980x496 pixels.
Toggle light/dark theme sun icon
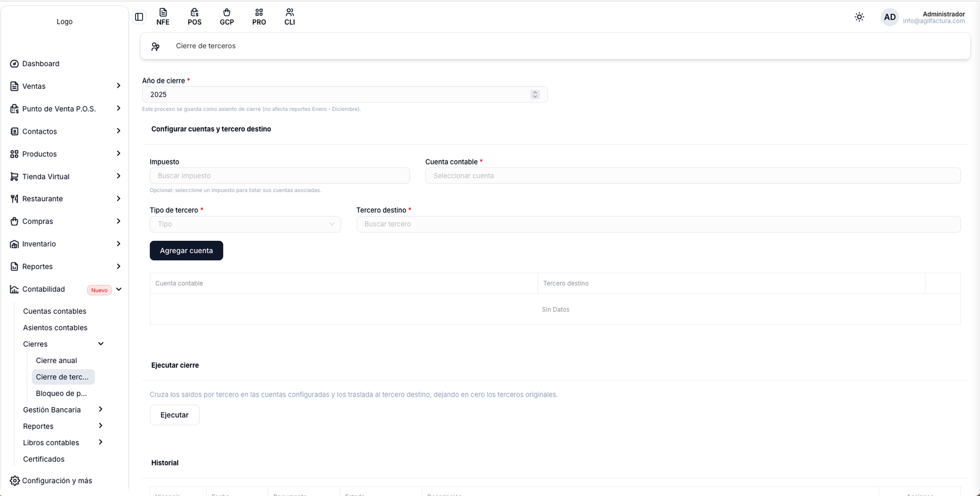click(859, 17)
